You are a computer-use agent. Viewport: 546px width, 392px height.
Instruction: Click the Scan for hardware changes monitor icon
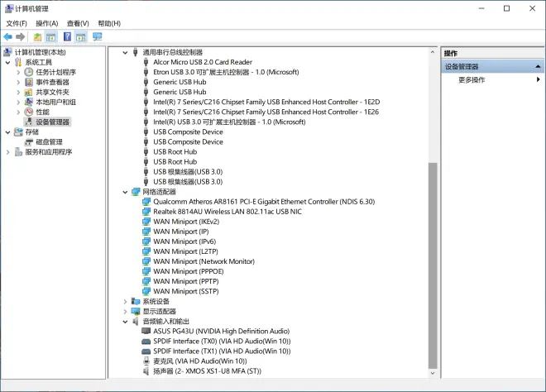point(97,36)
